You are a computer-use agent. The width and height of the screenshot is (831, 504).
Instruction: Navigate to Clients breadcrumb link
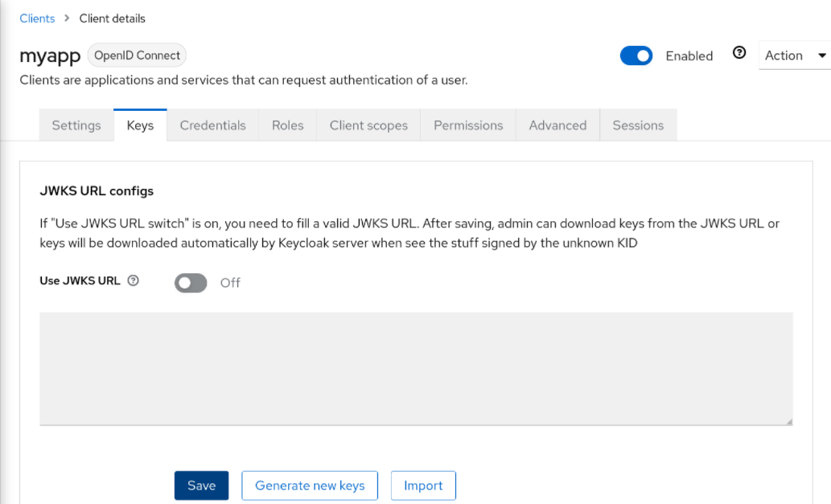(37, 18)
